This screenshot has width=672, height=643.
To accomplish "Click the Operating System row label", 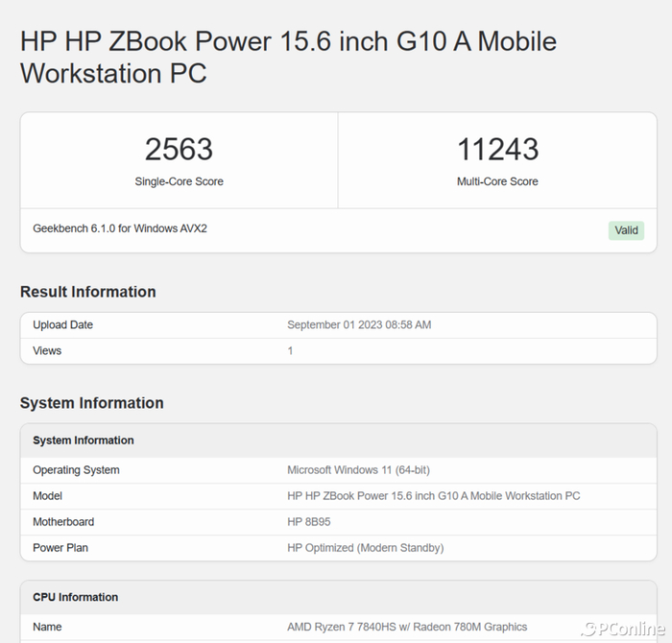I will coord(76,470).
